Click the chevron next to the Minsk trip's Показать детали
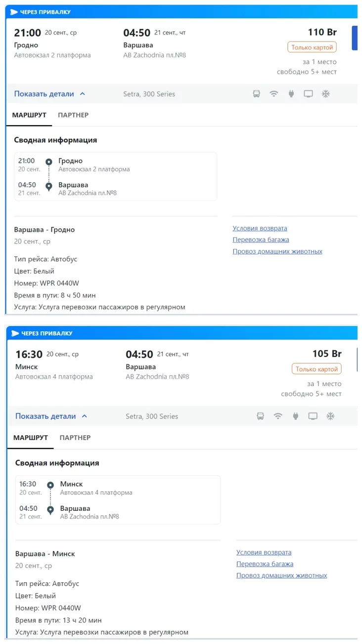Image resolution: width=362 pixels, height=644 pixels. 84,416
